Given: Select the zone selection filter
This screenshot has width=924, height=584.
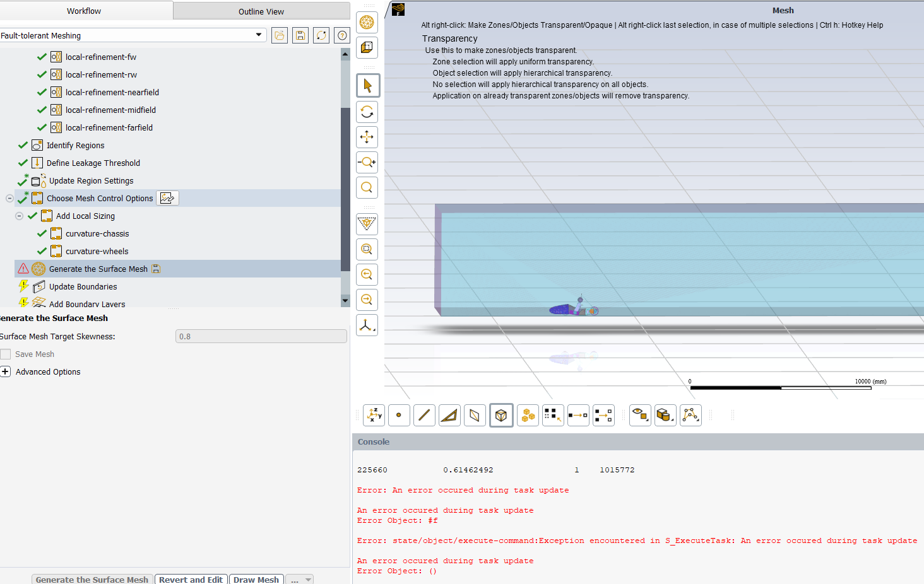Looking at the screenshot, I should click(475, 415).
